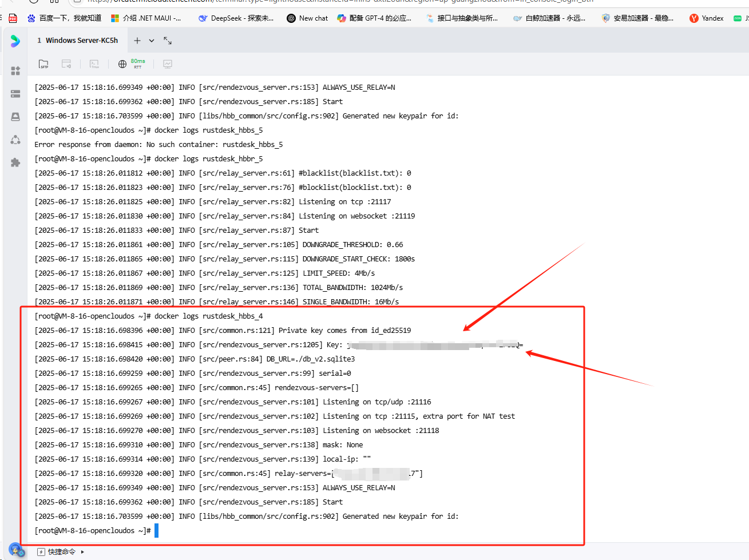Click the 'DB_URL=./db_v2.sqlite3' log line
749x560 pixels.
pyautogui.click(x=195, y=359)
